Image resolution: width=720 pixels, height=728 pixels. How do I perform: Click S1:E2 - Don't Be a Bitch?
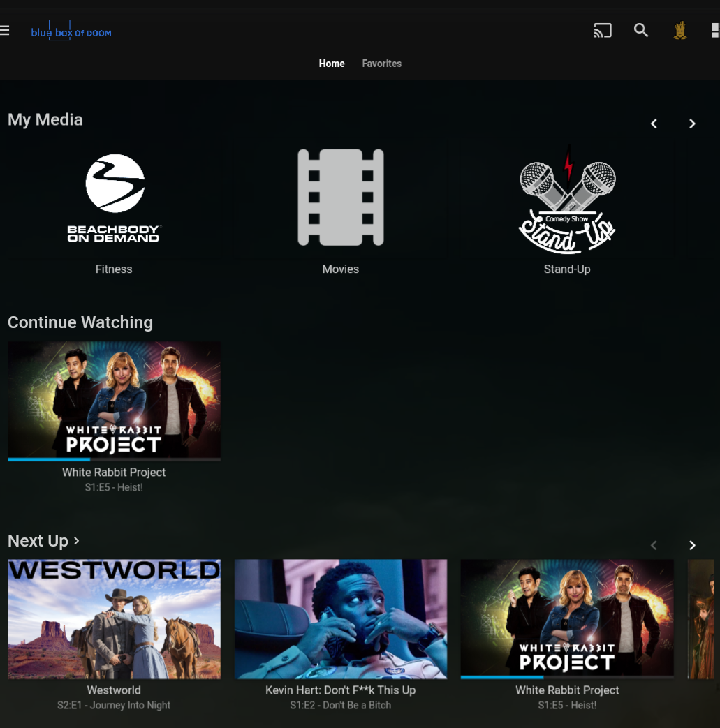[341, 705]
